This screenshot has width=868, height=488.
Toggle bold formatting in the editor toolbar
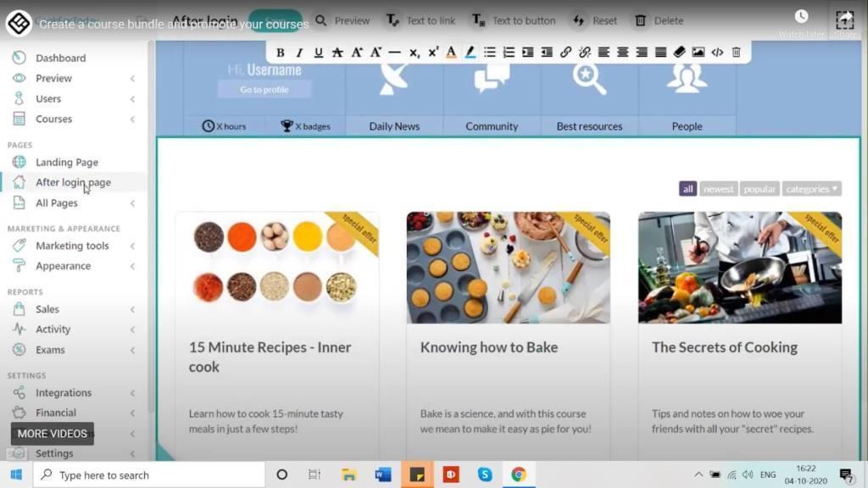[280, 53]
